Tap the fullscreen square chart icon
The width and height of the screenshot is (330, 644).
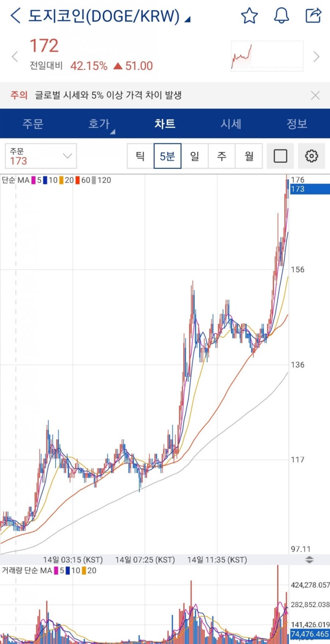point(280,156)
